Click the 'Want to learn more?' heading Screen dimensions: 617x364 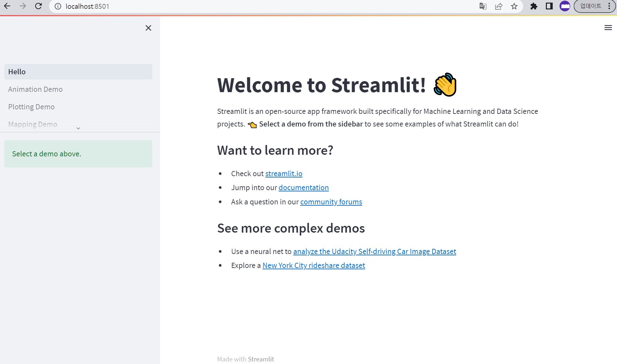(275, 150)
